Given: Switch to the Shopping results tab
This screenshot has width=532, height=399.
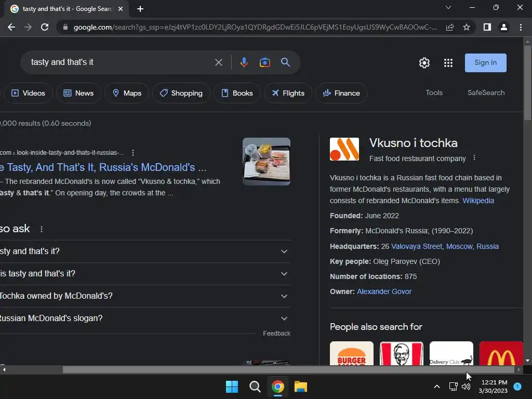Looking at the screenshot, I should click(x=181, y=93).
